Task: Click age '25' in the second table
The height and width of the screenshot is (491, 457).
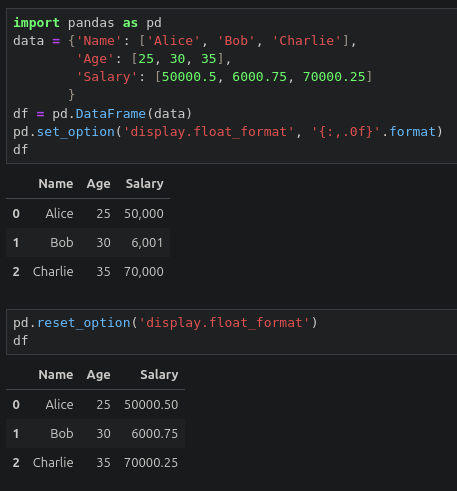Action: point(103,405)
